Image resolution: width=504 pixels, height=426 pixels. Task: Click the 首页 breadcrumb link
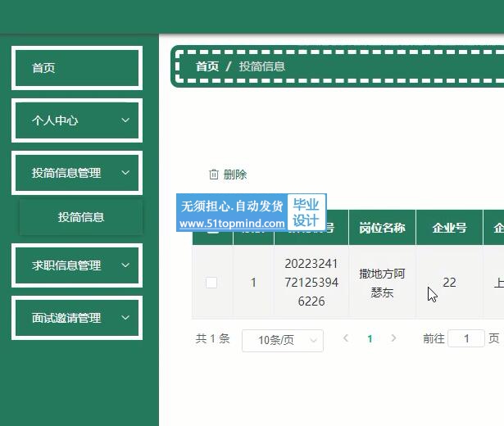[x=207, y=66]
